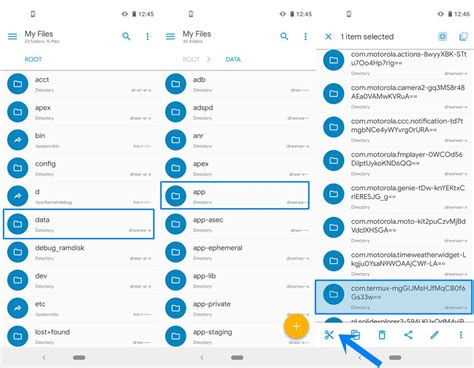The width and height of the screenshot is (474, 368).
Task: Open three-dot overflow in bottom selection toolbar
Action: click(461, 335)
